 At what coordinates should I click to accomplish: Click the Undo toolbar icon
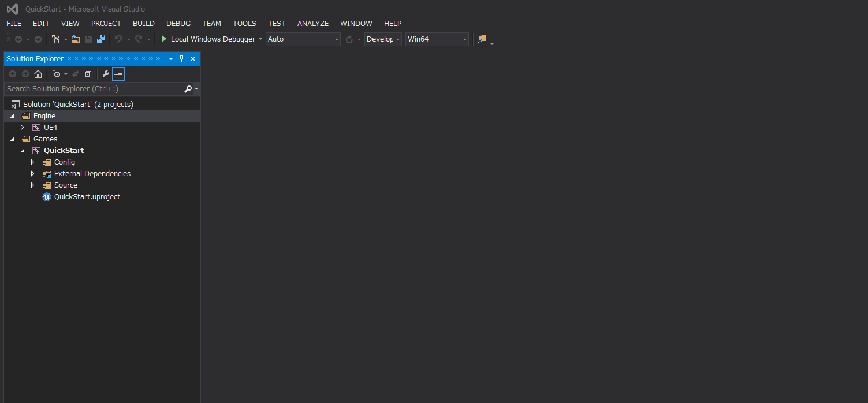(118, 39)
